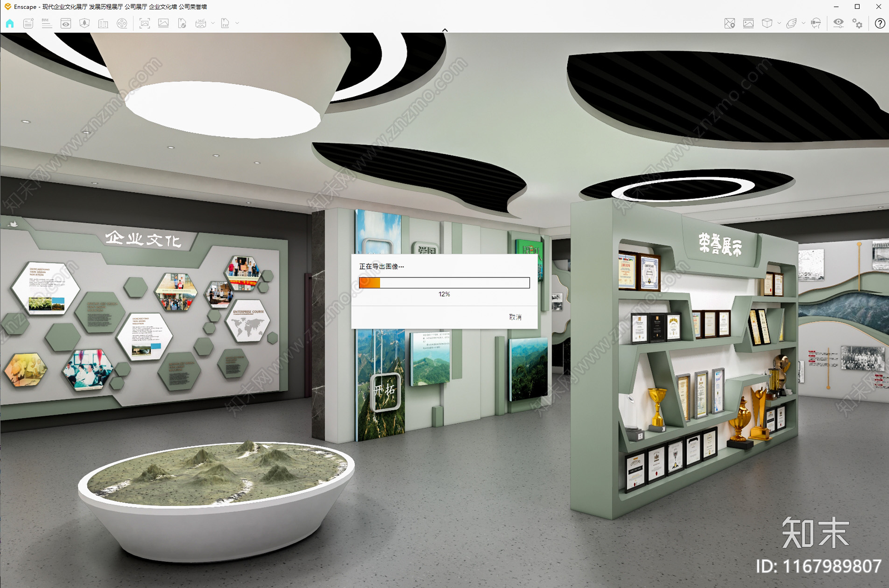889x588 pixels.
Task: Open the export options dropdown arrow
Action: [237, 23]
